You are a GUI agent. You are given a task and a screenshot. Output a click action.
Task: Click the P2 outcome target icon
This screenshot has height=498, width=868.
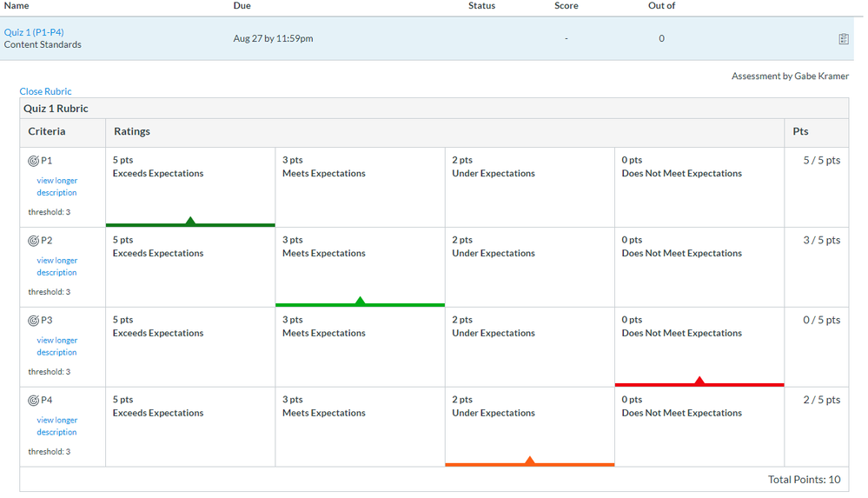pos(34,241)
